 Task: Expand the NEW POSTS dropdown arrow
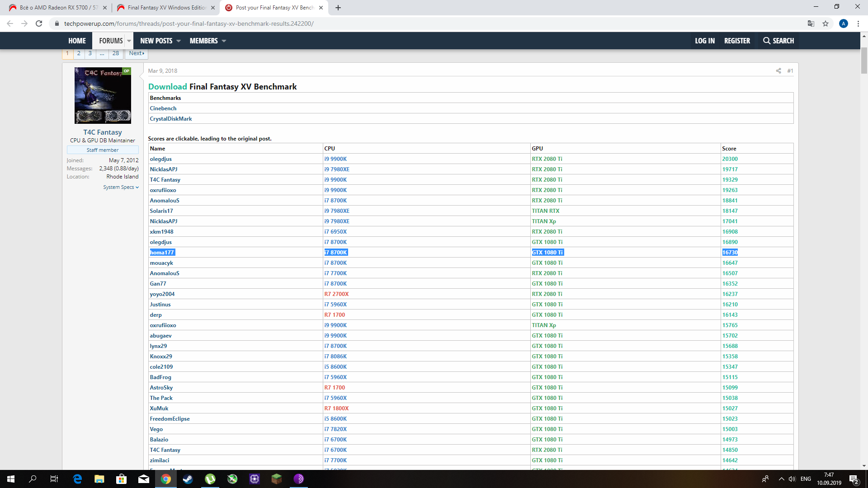[179, 41]
